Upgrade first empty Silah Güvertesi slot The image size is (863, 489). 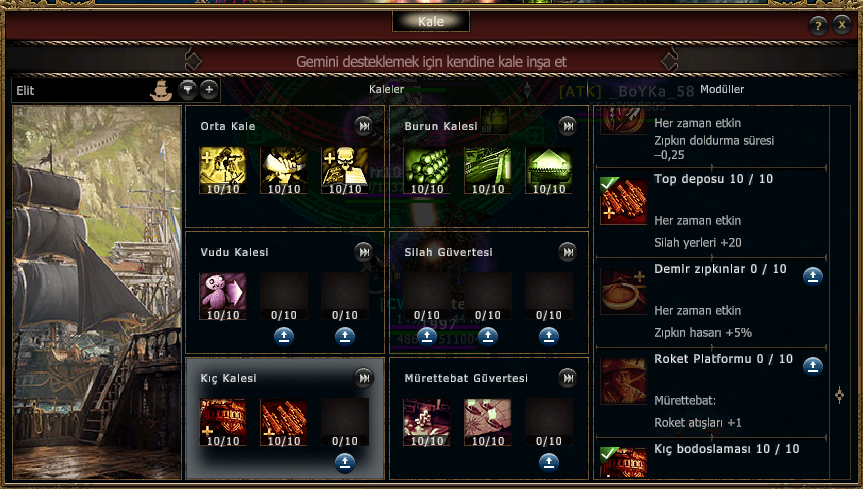point(427,336)
